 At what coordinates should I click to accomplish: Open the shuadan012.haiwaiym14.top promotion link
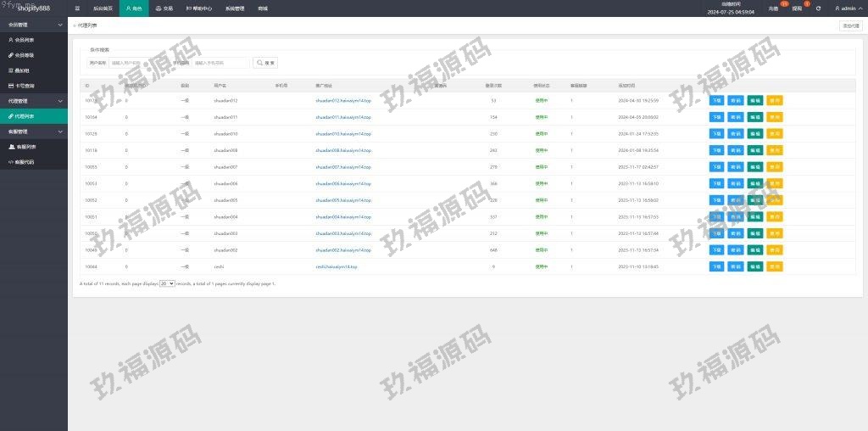click(342, 100)
